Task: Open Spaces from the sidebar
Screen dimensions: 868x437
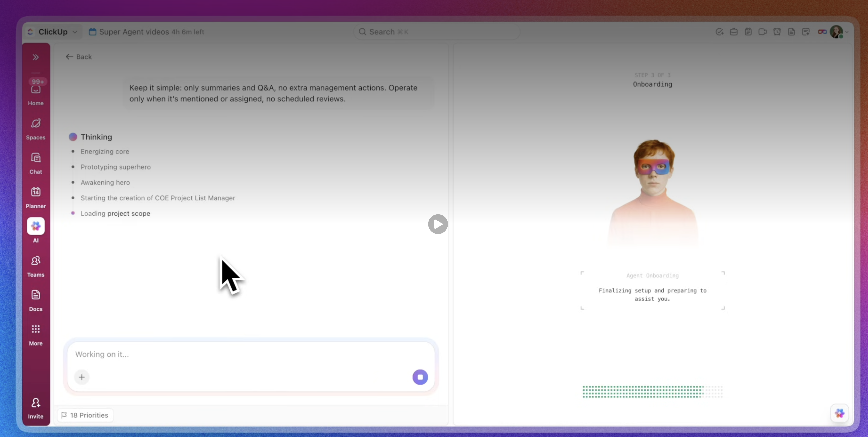Action: 36,129
